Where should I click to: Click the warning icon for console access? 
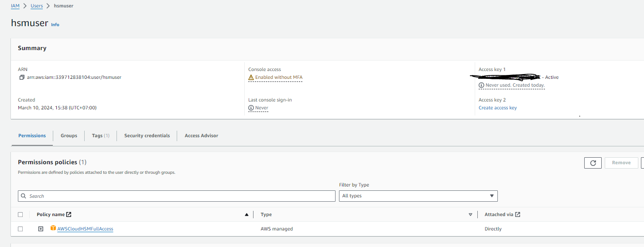coord(251,78)
